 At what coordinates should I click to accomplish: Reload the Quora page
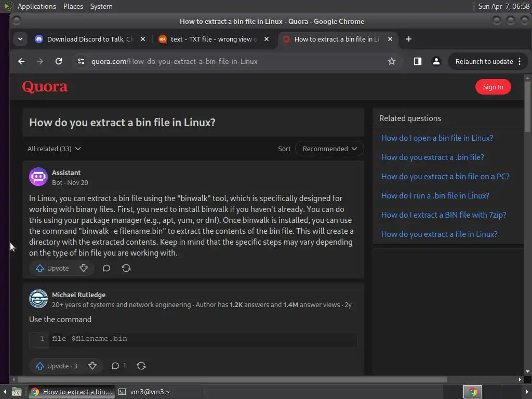pyautogui.click(x=59, y=61)
